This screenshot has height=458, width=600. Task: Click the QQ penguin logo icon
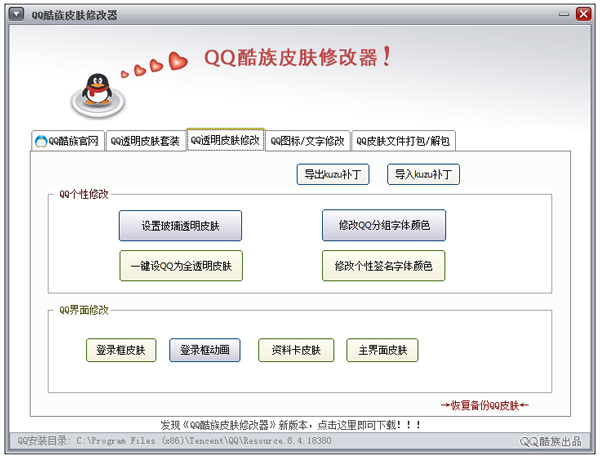pyautogui.click(x=98, y=94)
